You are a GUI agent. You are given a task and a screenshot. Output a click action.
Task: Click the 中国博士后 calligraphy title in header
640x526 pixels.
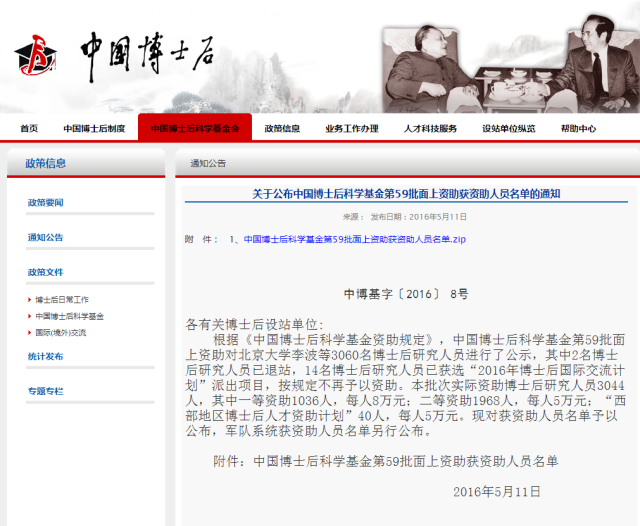(x=147, y=51)
